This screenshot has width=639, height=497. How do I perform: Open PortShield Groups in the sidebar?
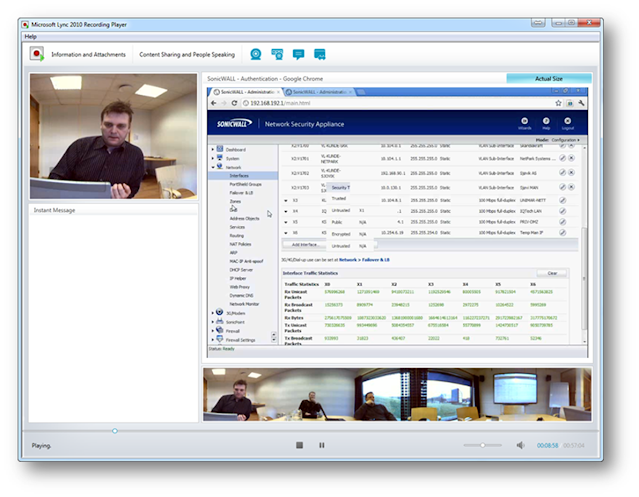tap(245, 184)
